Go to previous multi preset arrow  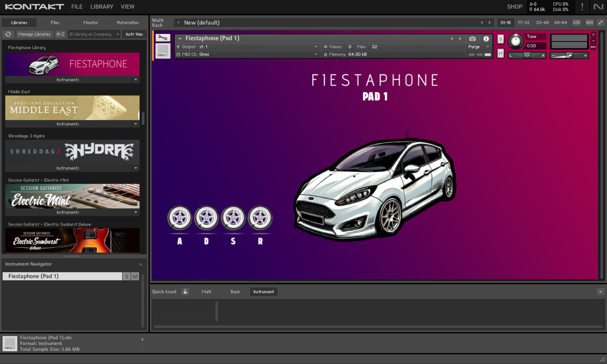click(x=482, y=22)
